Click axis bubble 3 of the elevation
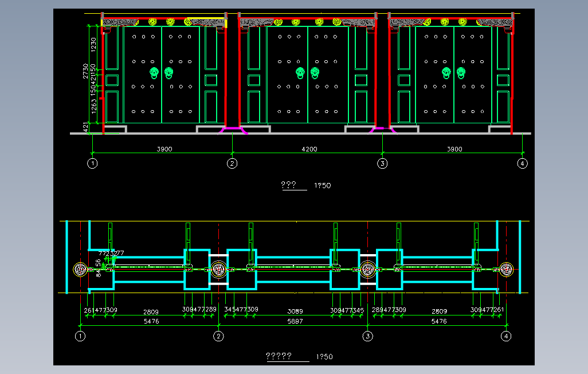588x374 pixels. [382, 163]
